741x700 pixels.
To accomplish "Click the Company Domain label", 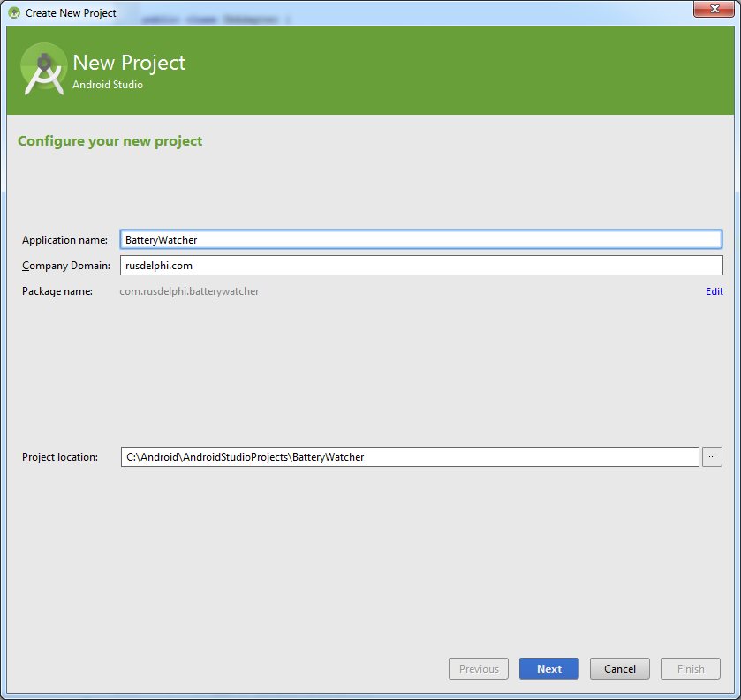I will coord(66,266).
